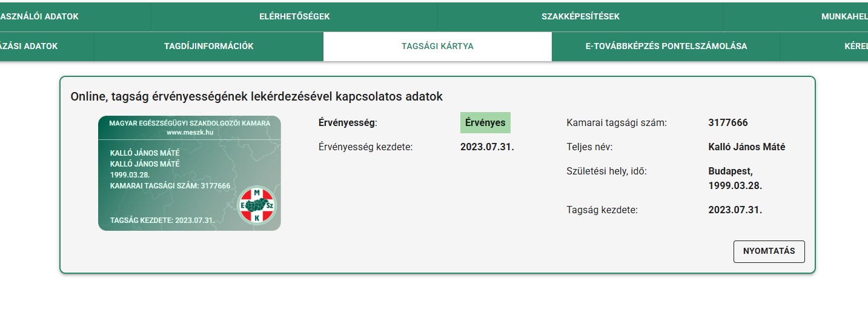Image resolution: width=868 pixels, height=335 pixels.
Task: Select the Számlázási adatok tab
Action: tap(30, 46)
